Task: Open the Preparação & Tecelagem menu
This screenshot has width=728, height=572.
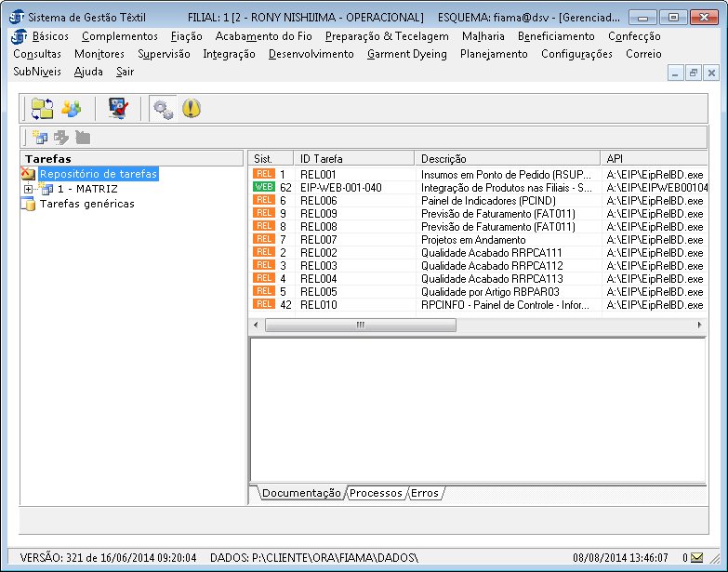Action: coord(387,36)
